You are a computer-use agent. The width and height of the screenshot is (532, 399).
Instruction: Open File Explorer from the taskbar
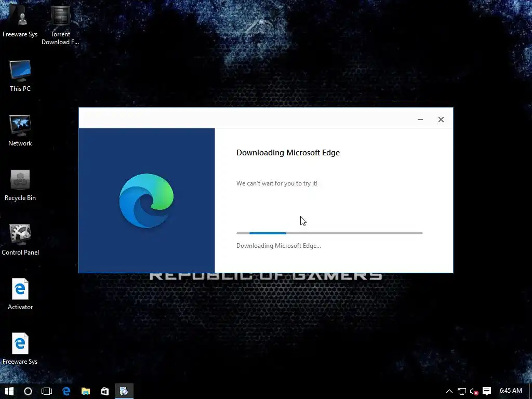(x=86, y=391)
